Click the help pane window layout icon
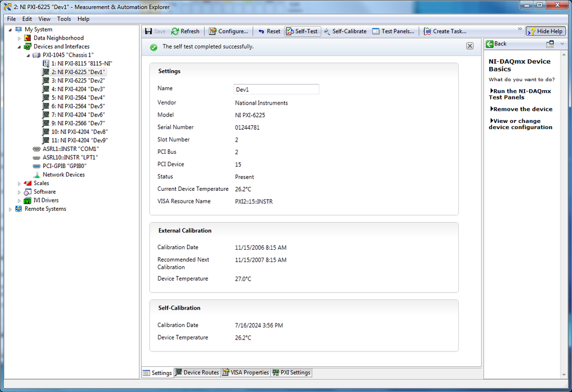Image resolution: width=572 pixels, height=392 pixels. [x=550, y=44]
